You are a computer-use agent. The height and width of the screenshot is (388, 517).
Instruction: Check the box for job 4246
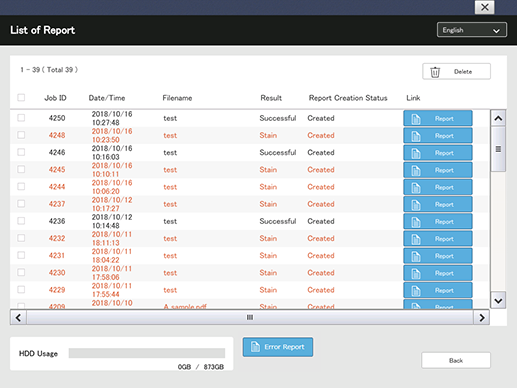point(21,152)
